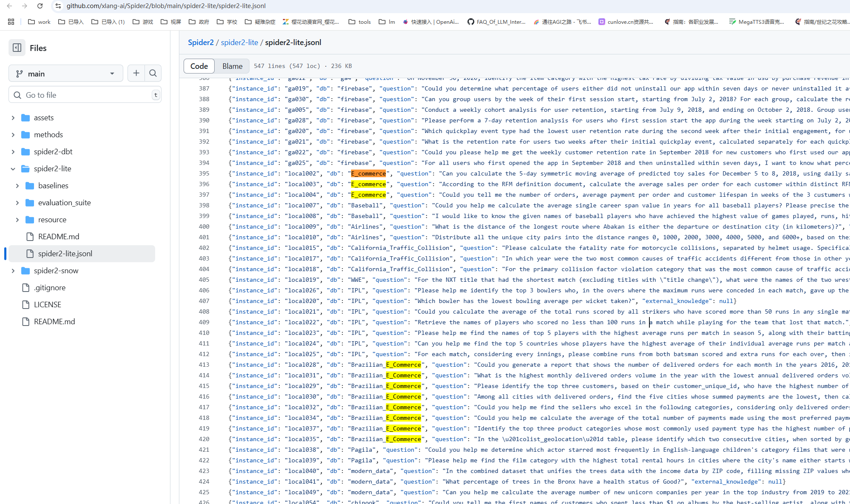
Task: Open site information icon in address bar
Action: click(58, 6)
